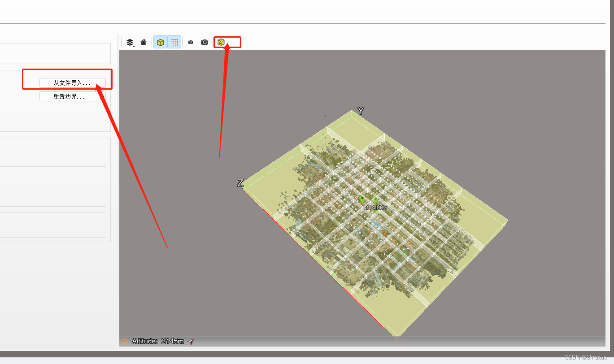The height and width of the screenshot is (364, 614).
Task: Click the orange compass icon in status bar
Action: pyautogui.click(x=125, y=341)
